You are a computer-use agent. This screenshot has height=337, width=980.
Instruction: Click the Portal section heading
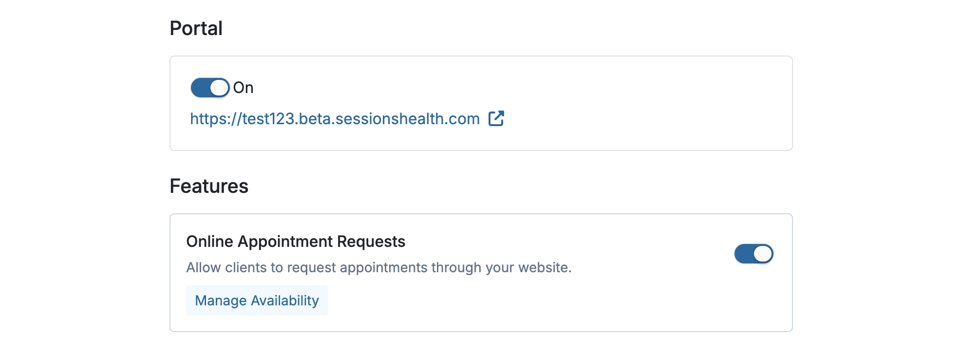click(x=196, y=28)
